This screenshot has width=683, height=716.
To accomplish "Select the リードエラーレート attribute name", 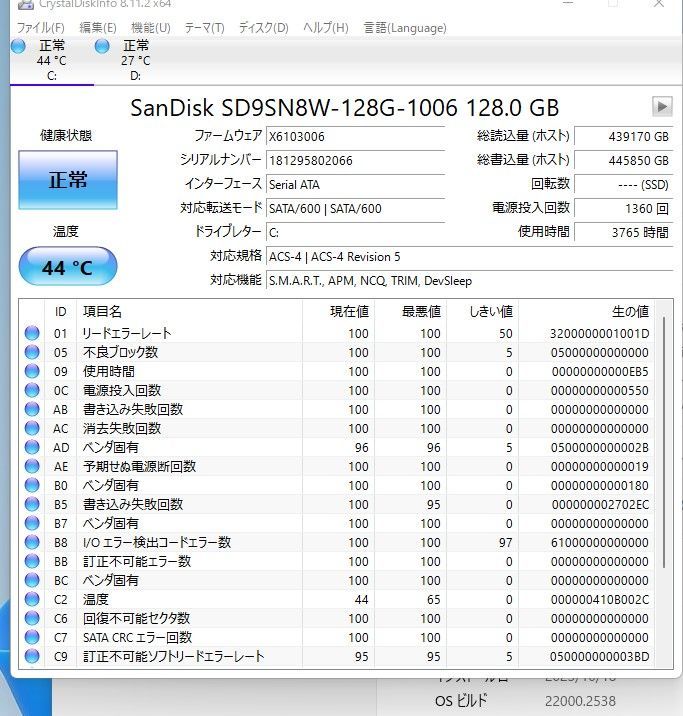I will click(126, 333).
